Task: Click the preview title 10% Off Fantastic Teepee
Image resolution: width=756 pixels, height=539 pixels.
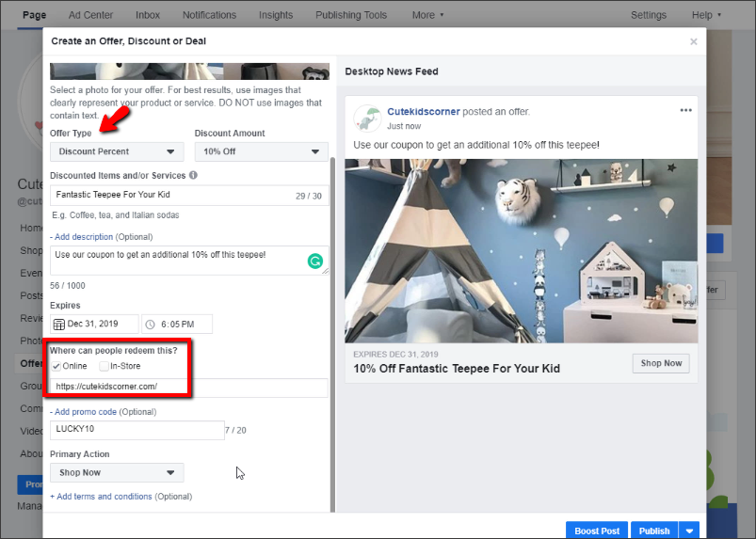Action: (x=457, y=369)
